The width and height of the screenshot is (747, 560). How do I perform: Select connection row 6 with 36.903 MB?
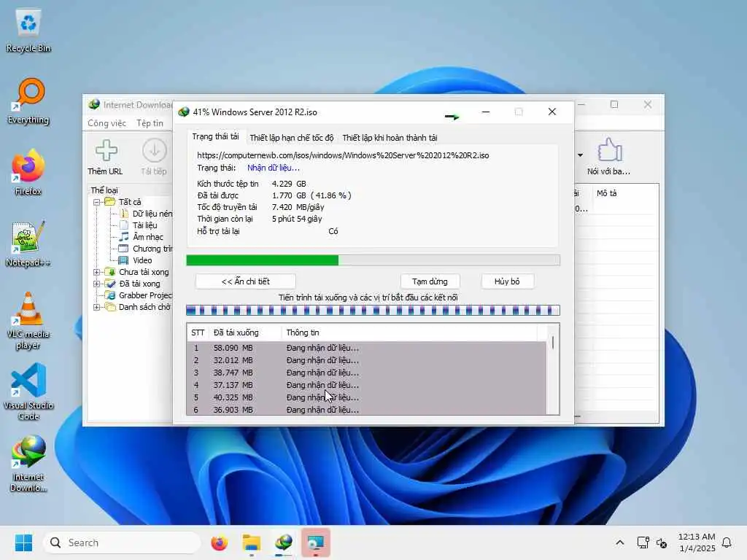tap(366, 410)
